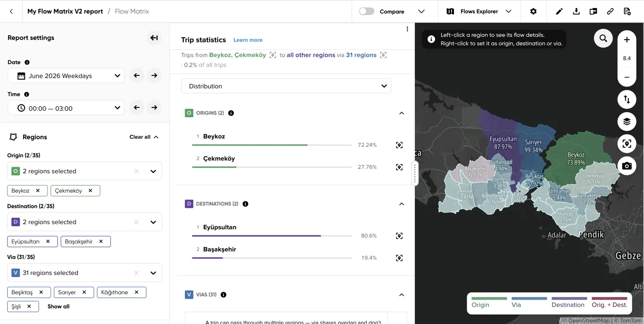The width and height of the screenshot is (644, 324).
Task: Click the all other regions link
Action: [311, 55]
